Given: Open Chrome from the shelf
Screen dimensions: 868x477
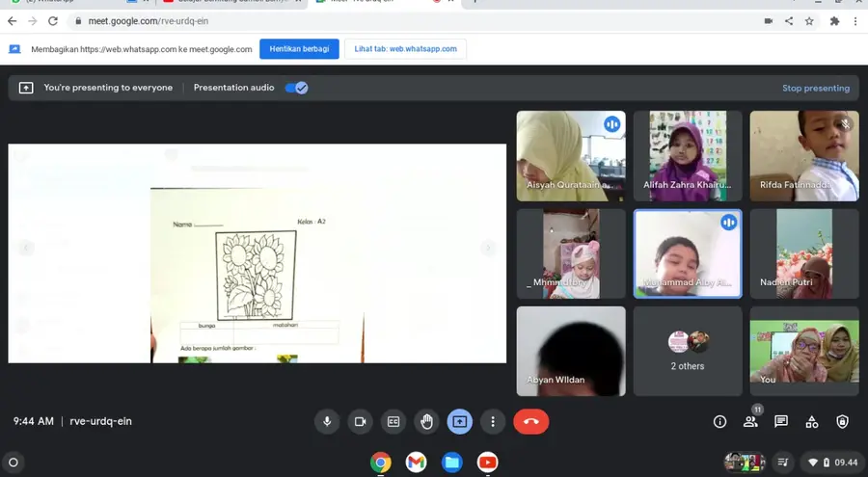Looking at the screenshot, I should coord(381,462).
